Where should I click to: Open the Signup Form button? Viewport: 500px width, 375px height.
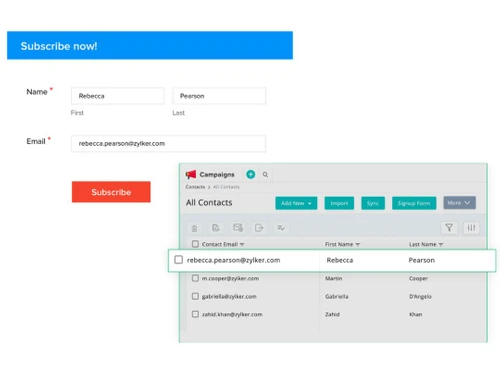414,203
